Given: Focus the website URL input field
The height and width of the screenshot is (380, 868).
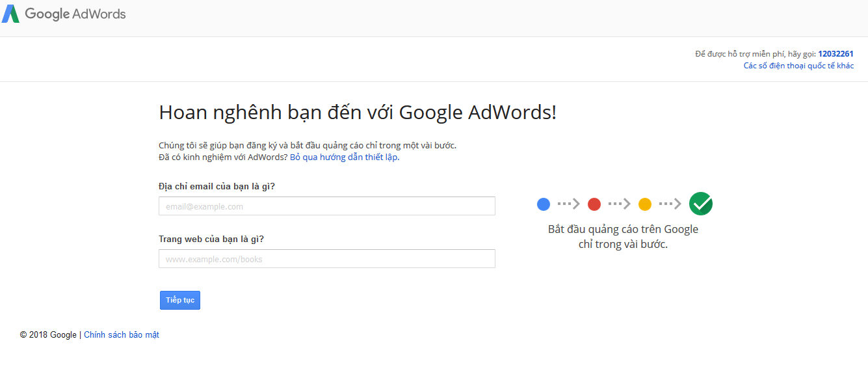Looking at the screenshot, I should (327, 259).
